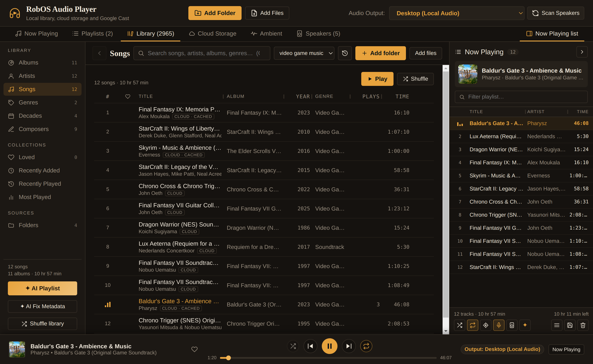Image resolution: width=593 pixels, height=364 pixels.
Task: Switch to the Playlists (2) tab
Action: tap(92, 34)
